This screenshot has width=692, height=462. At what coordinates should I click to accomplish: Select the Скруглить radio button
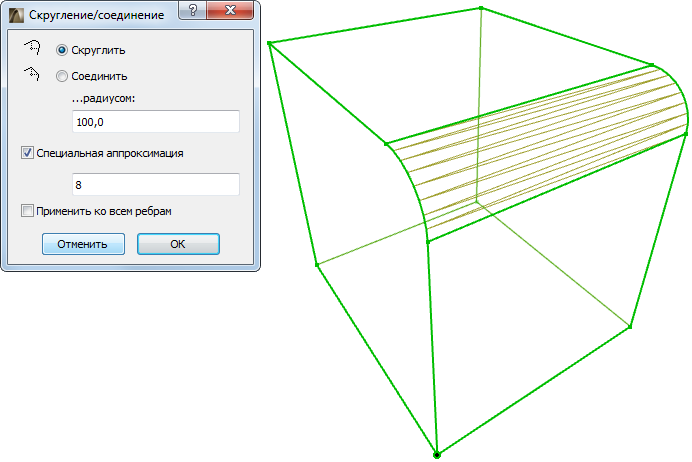(x=62, y=50)
